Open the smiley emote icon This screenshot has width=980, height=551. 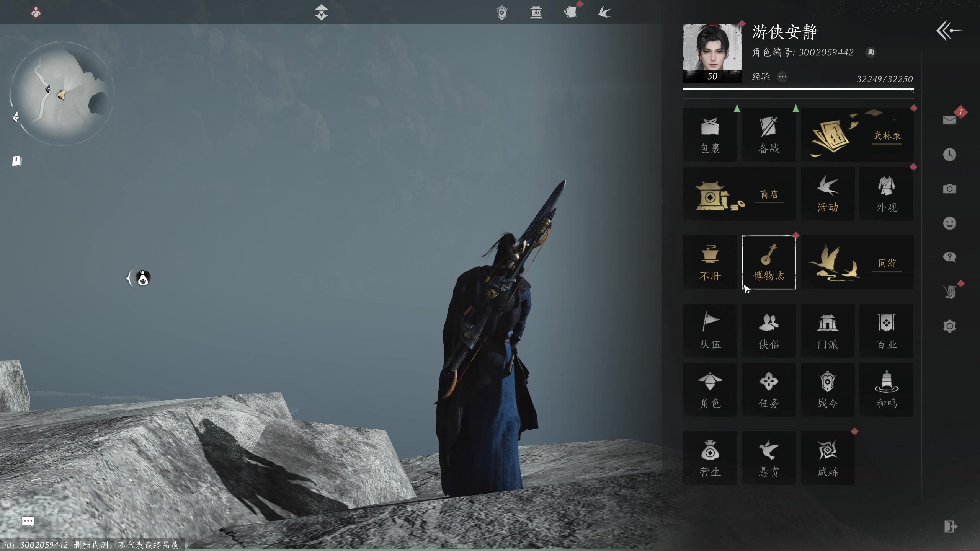(x=949, y=223)
